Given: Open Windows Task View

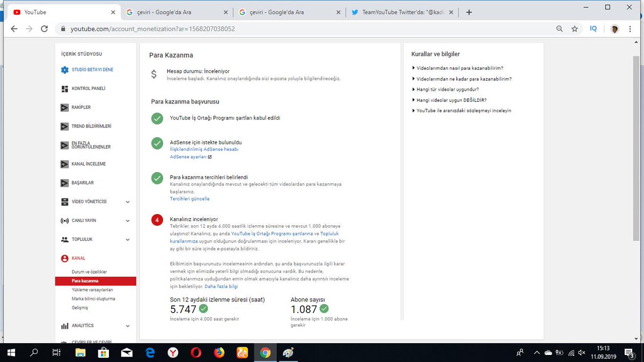Looking at the screenshot, I should click(x=56, y=352).
